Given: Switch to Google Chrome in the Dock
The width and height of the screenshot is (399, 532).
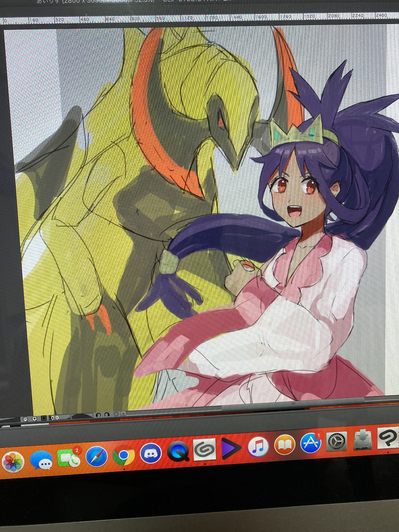Looking at the screenshot, I should (124, 455).
